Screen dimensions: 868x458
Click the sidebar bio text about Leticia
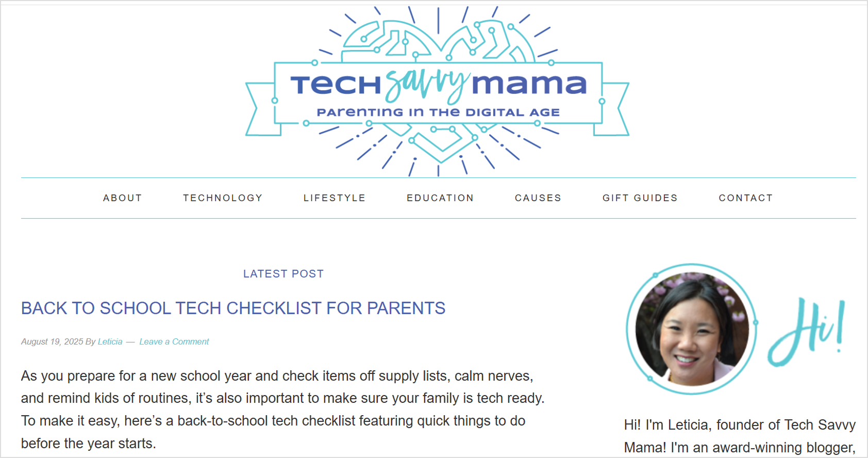coord(740,436)
